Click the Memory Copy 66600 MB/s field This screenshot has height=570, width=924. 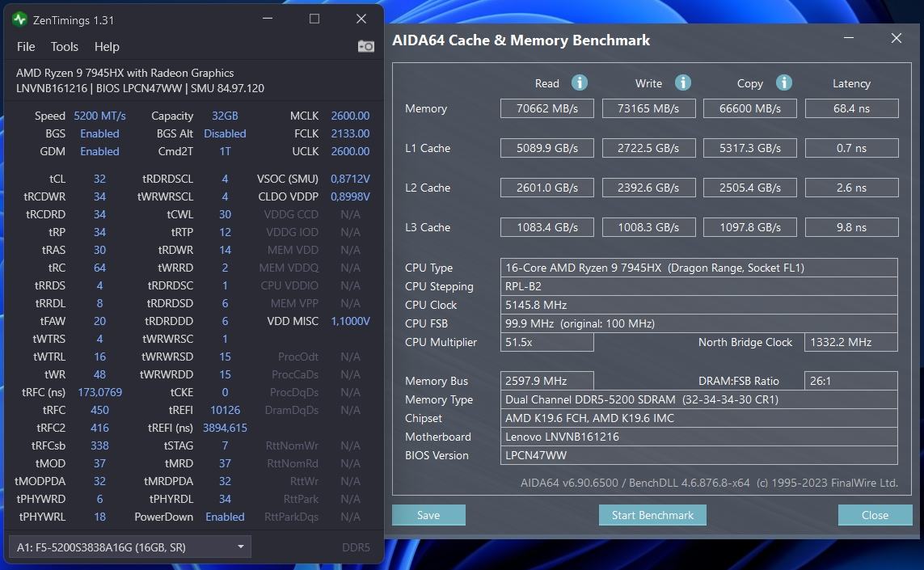(x=749, y=108)
